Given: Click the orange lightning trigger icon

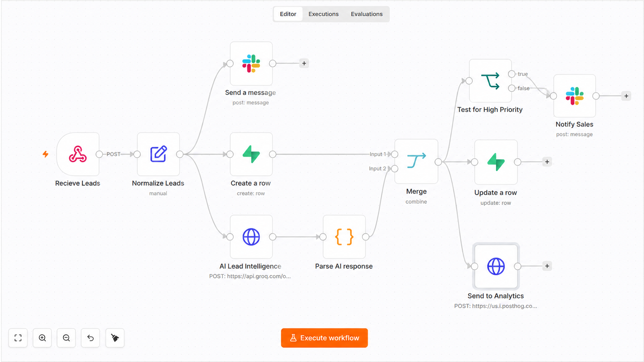Looking at the screenshot, I should (45, 154).
